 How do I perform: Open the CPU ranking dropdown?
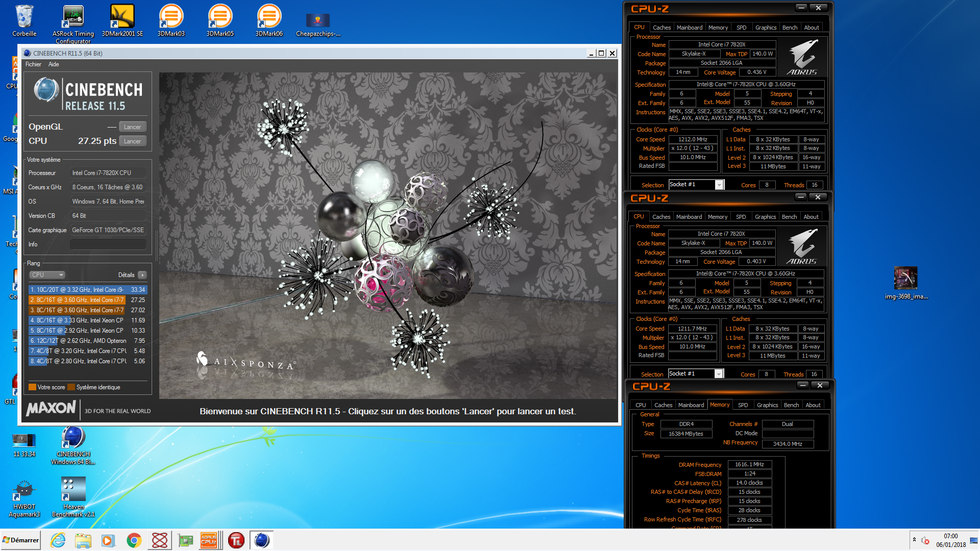[x=47, y=275]
